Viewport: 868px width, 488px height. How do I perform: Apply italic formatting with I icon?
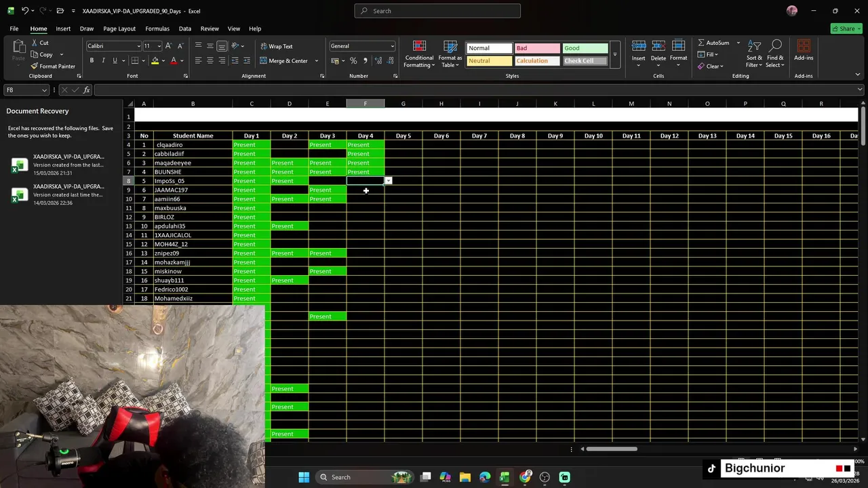[103, 60]
